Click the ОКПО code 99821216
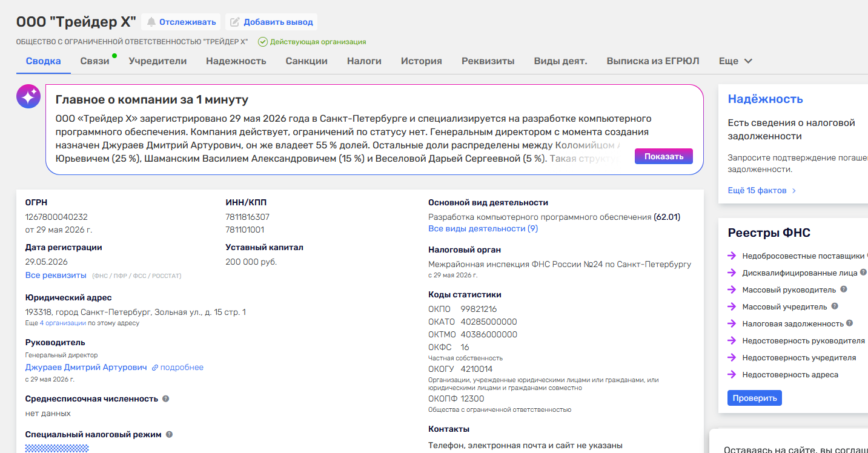Viewport: 868px width, 453px height. click(479, 309)
